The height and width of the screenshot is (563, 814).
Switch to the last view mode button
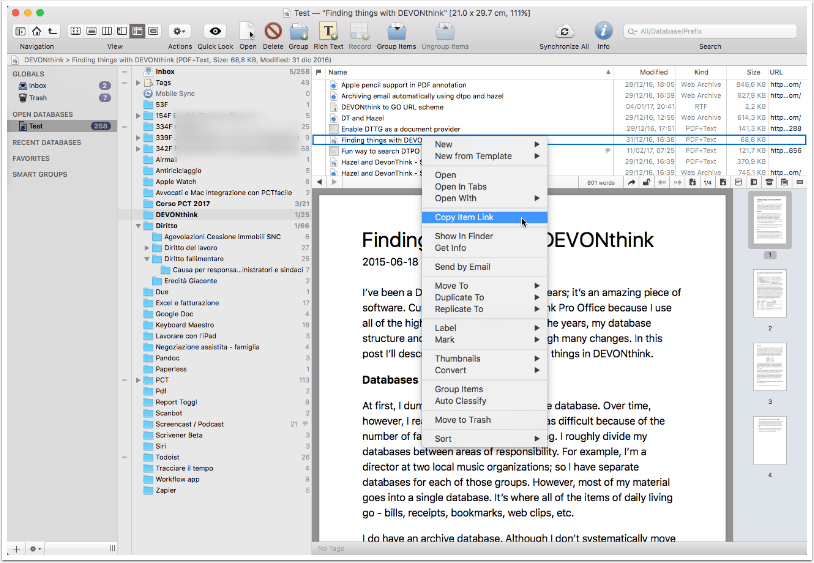click(x=153, y=31)
